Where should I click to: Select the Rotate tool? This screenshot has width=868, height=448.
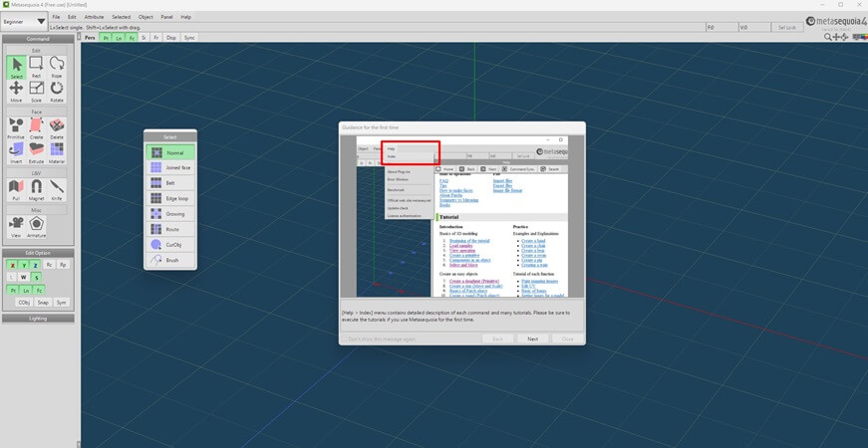[57, 92]
